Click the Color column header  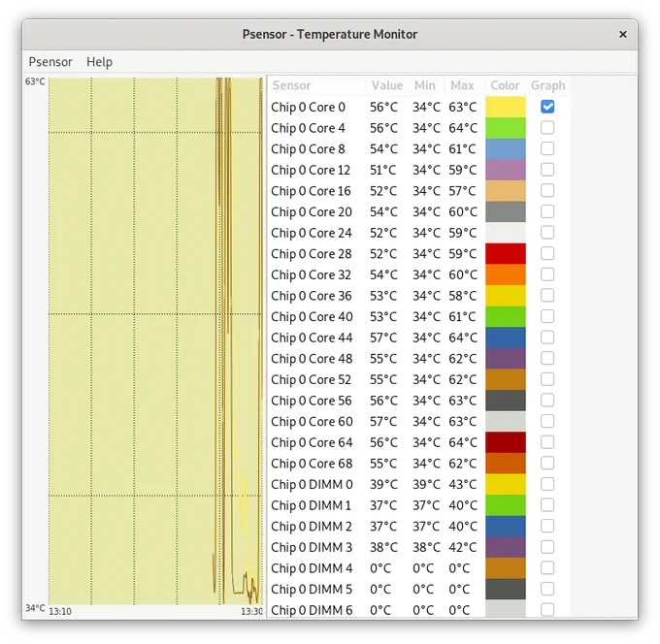505,85
